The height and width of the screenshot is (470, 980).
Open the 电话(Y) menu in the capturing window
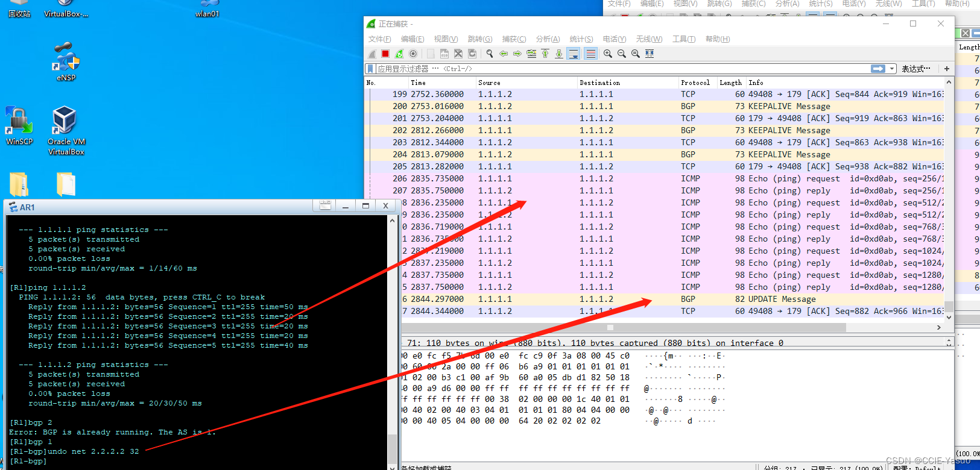point(615,39)
